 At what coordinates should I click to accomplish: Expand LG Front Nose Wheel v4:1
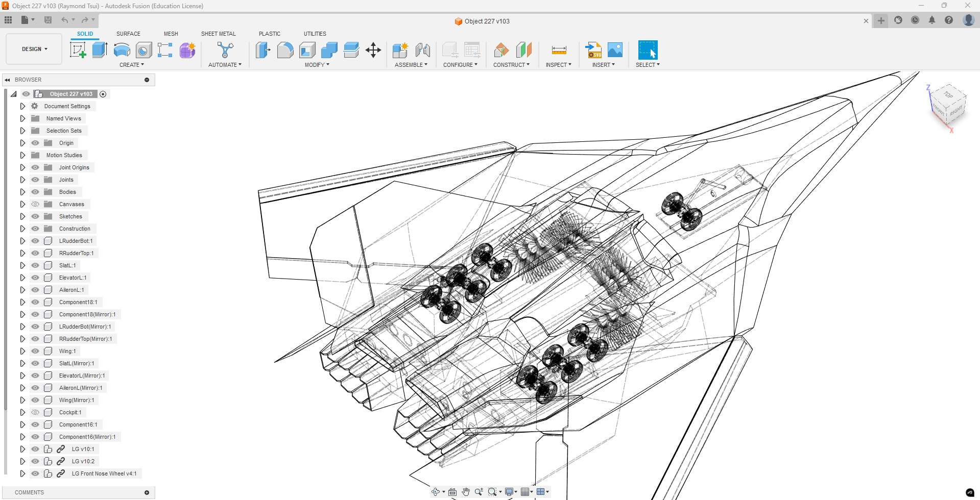22,473
